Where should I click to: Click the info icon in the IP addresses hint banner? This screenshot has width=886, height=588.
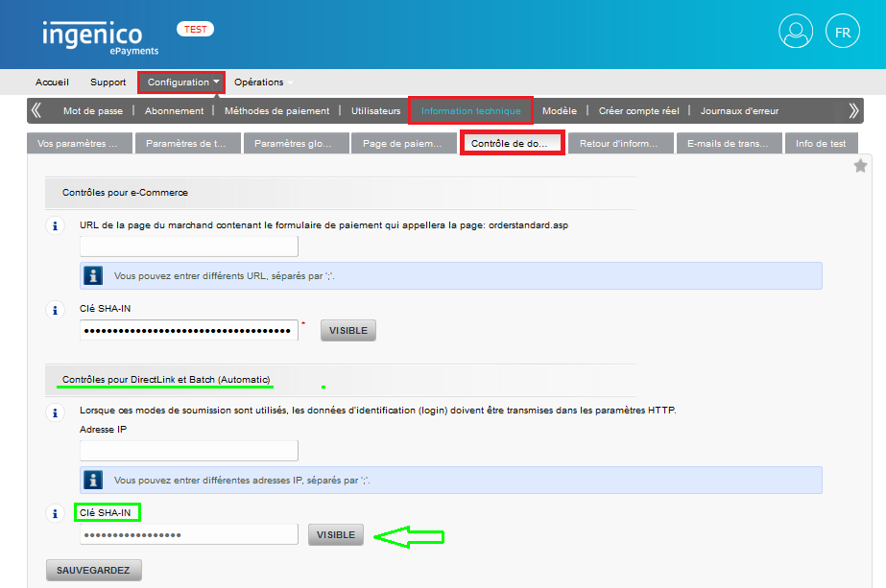click(91, 479)
